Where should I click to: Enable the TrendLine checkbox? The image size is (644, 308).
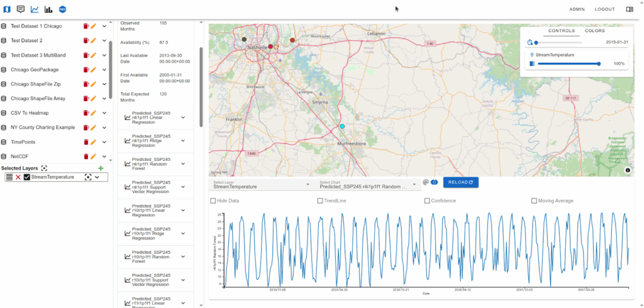(321, 201)
